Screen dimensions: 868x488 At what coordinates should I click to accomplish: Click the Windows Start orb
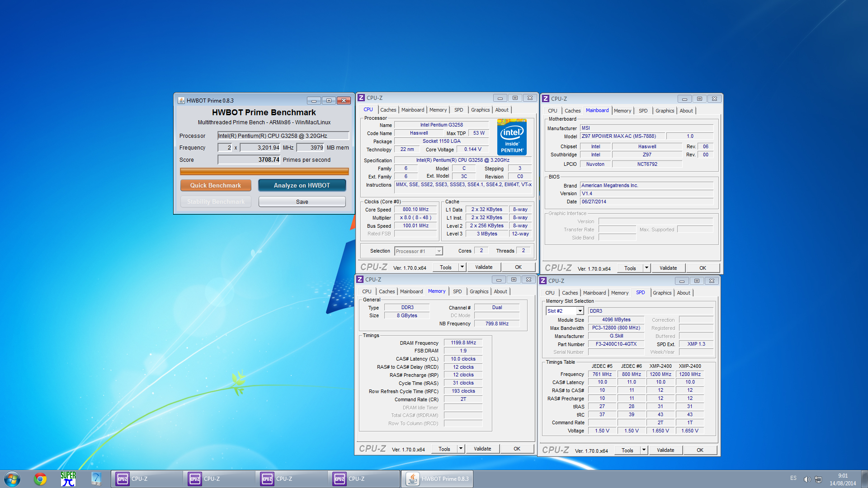tap(12, 479)
